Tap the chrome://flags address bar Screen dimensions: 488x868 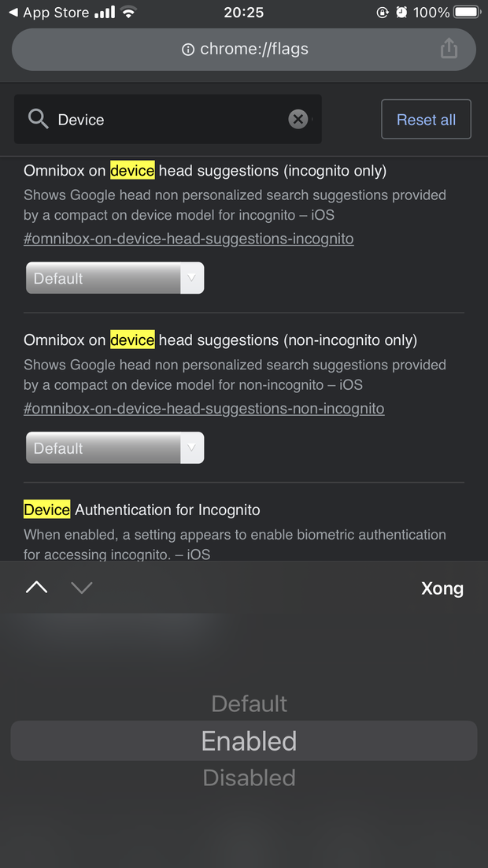click(244, 50)
